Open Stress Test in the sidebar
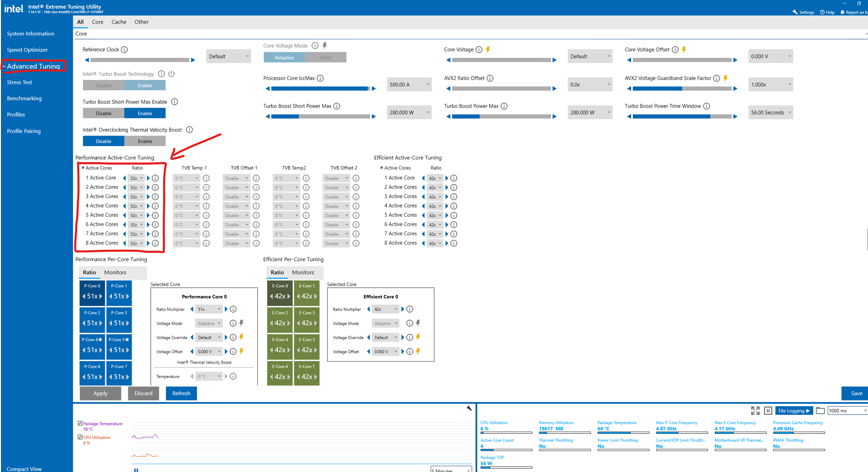Screen dimensions: 868x472 point(19,82)
